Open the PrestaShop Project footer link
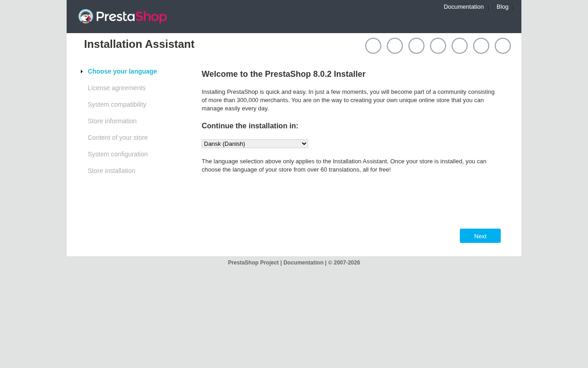588x368 pixels. point(253,263)
